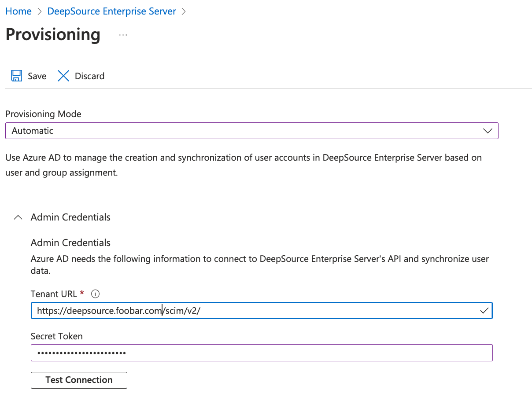Open DeepSource Enterprise Server breadcrumb link
The height and width of the screenshot is (397, 532).
pyautogui.click(x=111, y=11)
